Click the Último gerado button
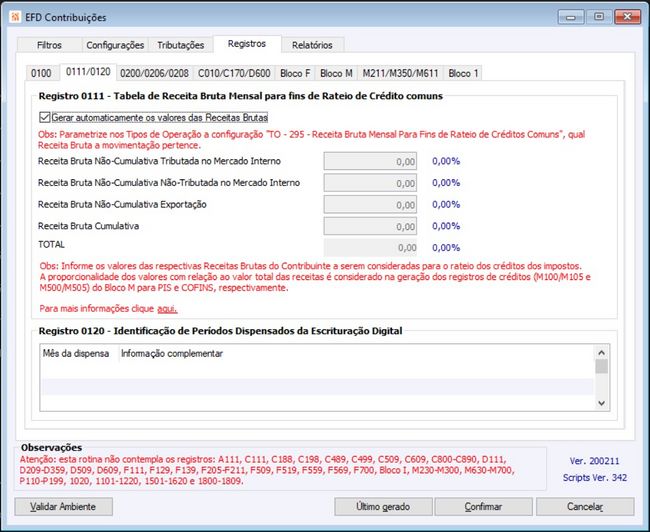This screenshot has width=650, height=532. click(x=383, y=507)
